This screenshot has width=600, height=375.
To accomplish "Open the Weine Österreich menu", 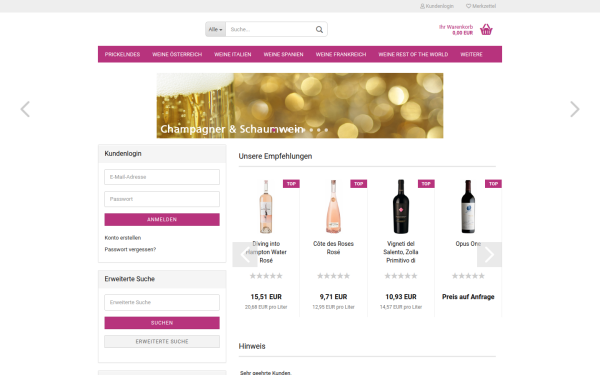I will coord(177,54).
